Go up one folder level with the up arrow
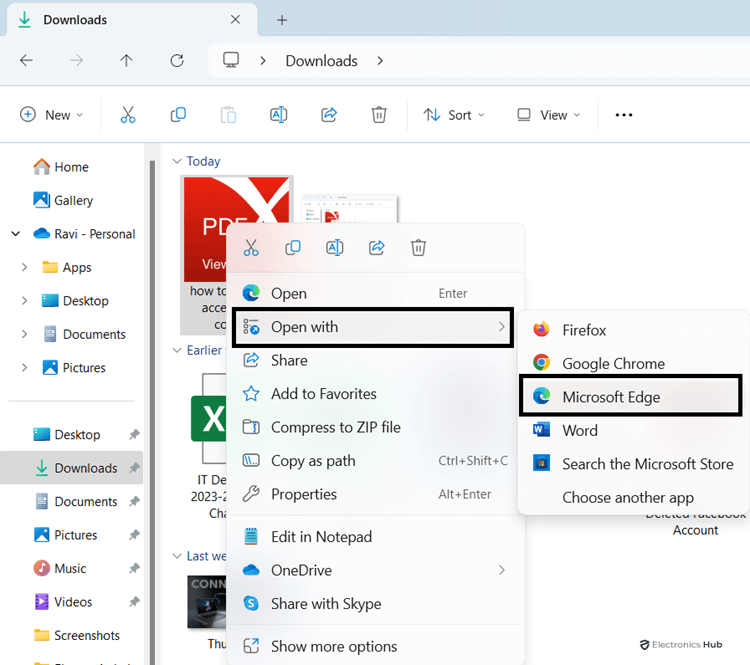The height and width of the screenshot is (665, 750). click(x=126, y=60)
